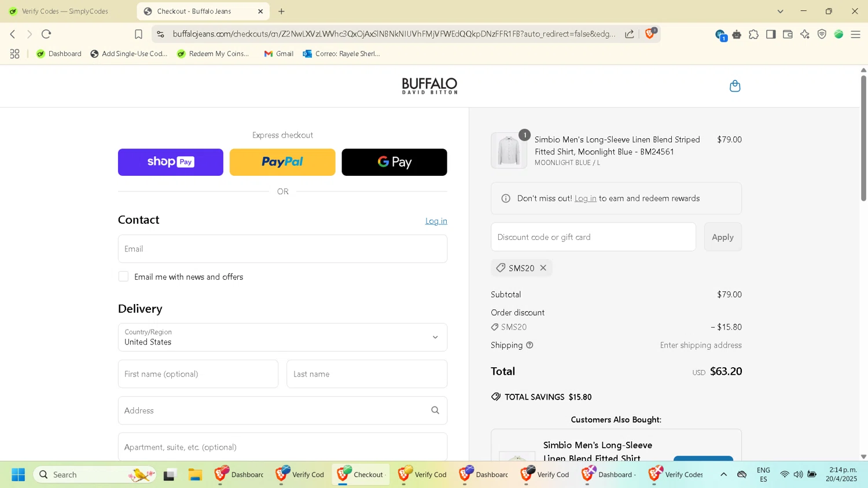Click the page vertical scrollbar
868x488 pixels.
click(863, 139)
